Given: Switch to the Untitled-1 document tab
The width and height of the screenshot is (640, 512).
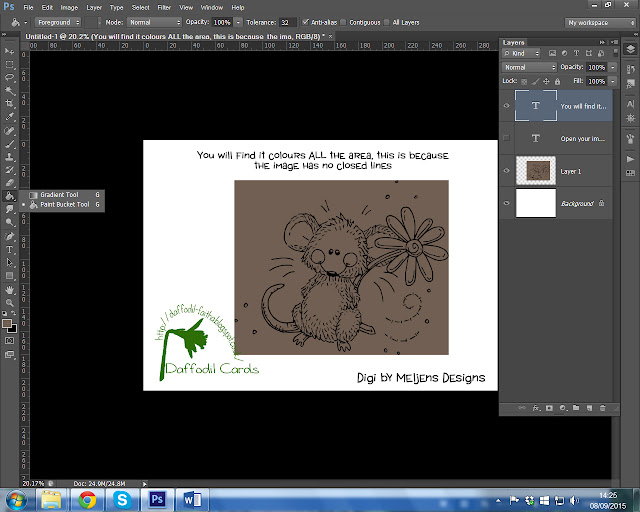Looking at the screenshot, I should (175, 36).
